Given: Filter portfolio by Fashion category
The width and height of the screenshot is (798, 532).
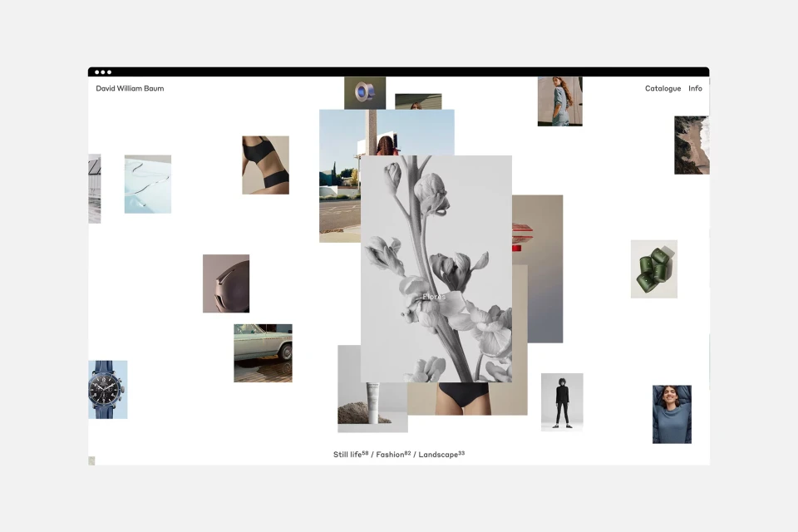Looking at the screenshot, I should click(x=389, y=455).
